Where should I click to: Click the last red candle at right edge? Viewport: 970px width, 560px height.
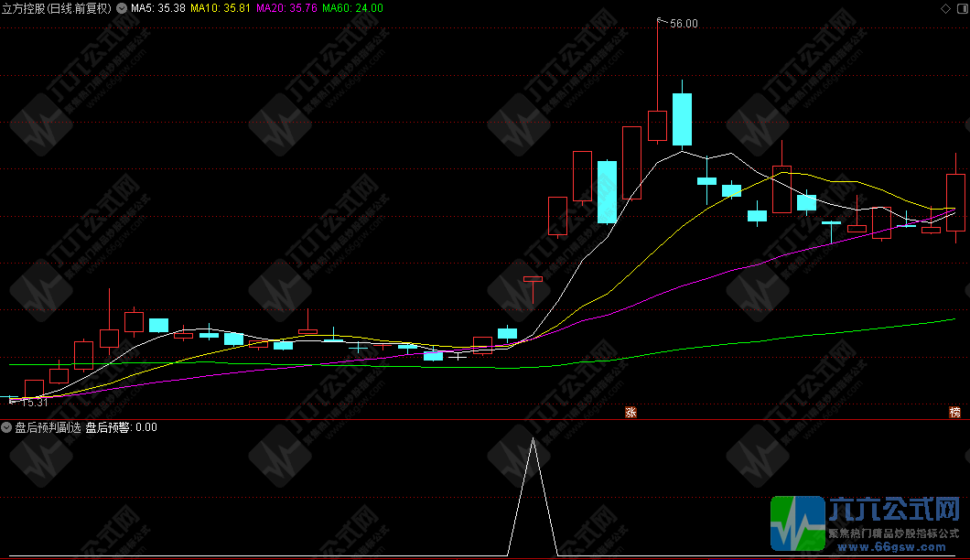pos(955,202)
